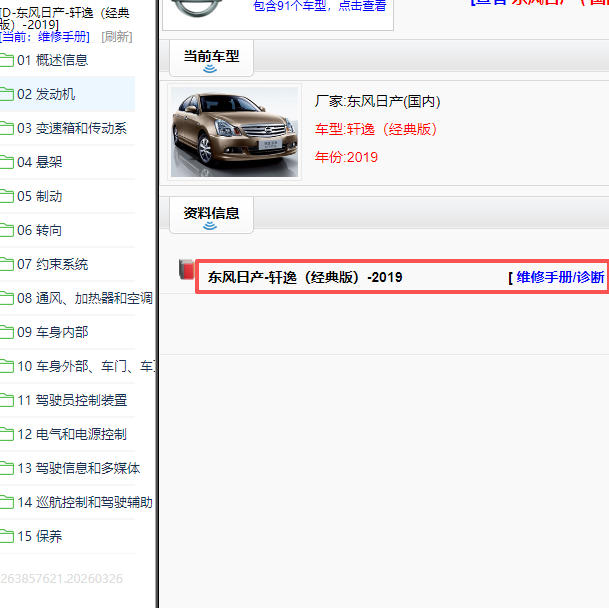Click folder icon beside 09 车身内部

[x=6, y=332]
